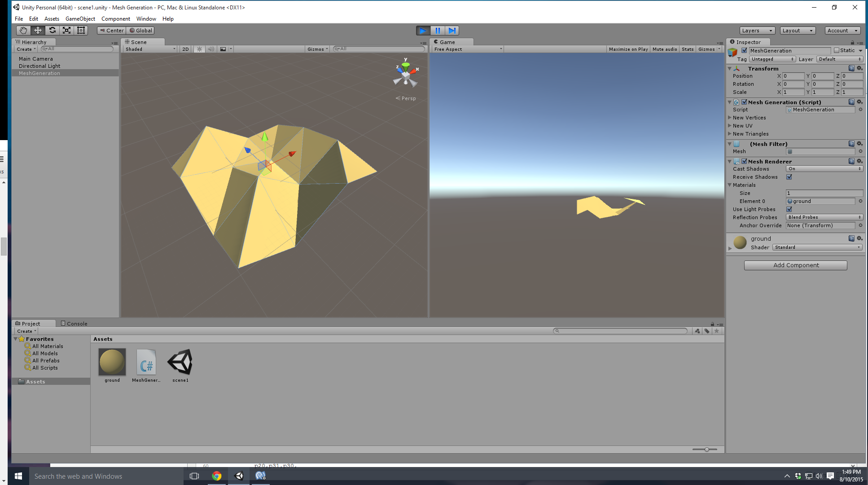Image resolution: width=868 pixels, height=485 pixels.
Task: Open the Shader Standard dropdown
Action: [x=817, y=247]
